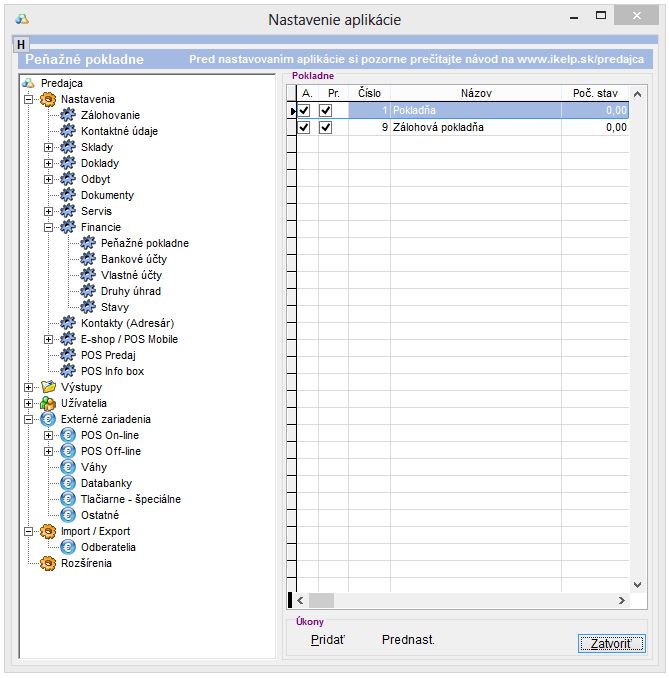The height and width of the screenshot is (678, 669).
Task: Expand the POS On-line node
Action: (48, 435)
